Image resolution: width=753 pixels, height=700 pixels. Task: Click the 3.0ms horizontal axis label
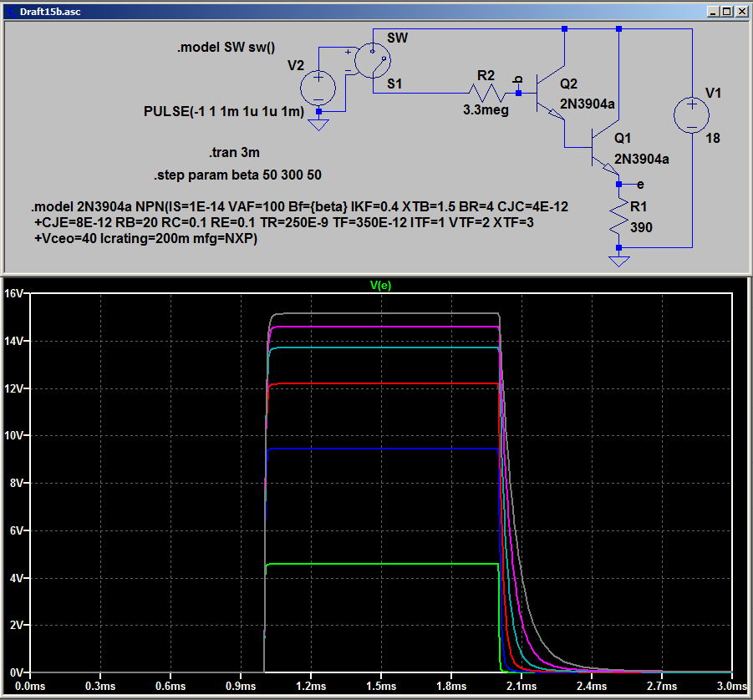pyautogui.click(x=732, y=687)
